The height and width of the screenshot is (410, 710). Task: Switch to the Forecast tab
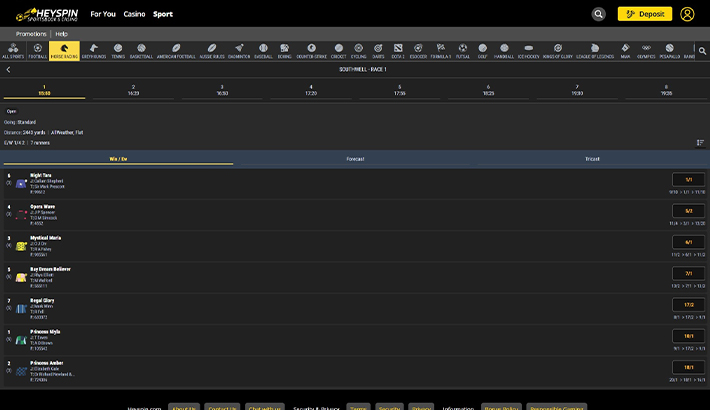[x=355, y=159]
